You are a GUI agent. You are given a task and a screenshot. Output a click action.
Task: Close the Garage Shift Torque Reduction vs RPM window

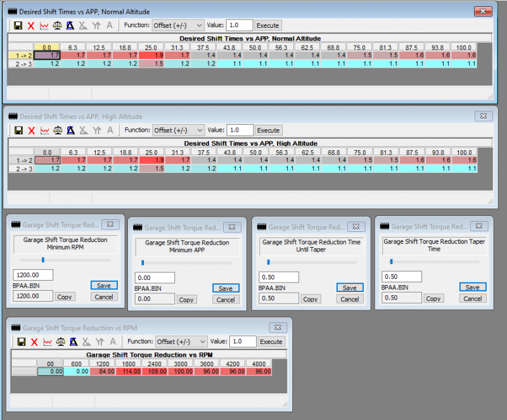[278, 328]
